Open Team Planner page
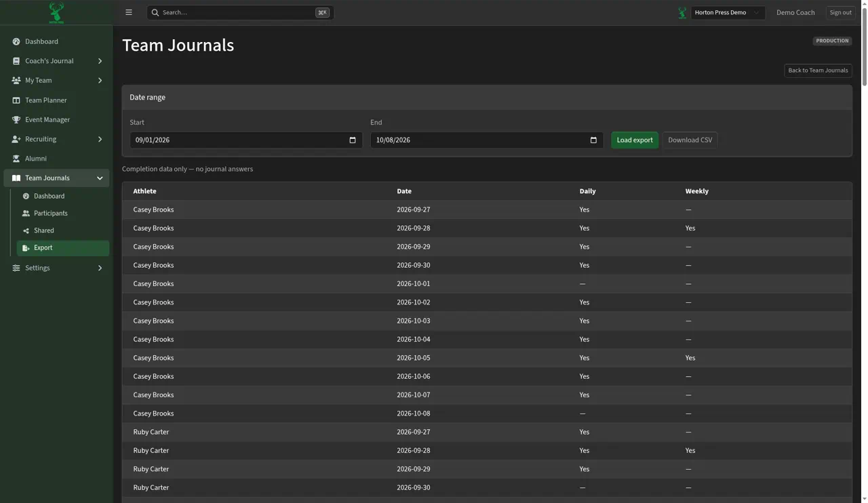This screenshot has width=868, height=503. click(56, 100)
